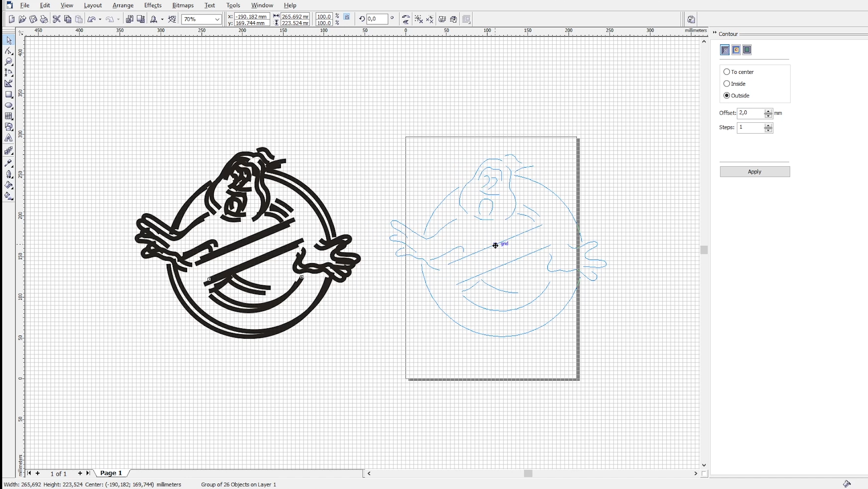Select the Interactive Fill tool

9,196
